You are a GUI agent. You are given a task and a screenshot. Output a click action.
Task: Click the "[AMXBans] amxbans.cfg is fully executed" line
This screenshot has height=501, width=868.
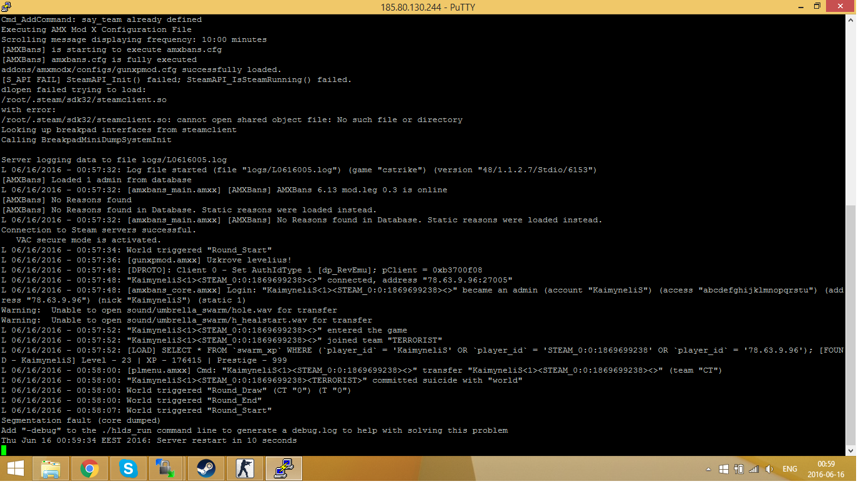98,59
